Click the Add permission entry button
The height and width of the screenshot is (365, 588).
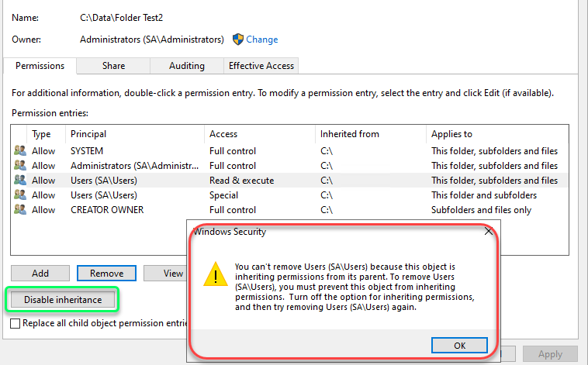[x=40, y=274]
